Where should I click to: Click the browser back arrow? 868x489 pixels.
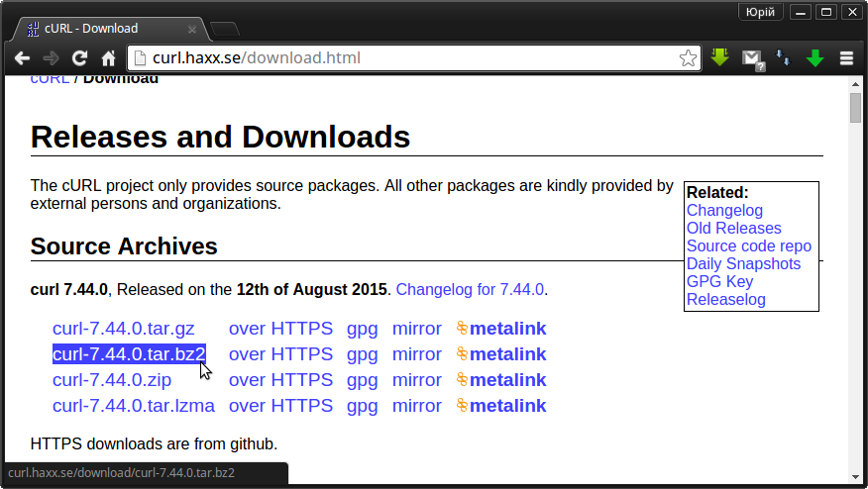point(22,58)
